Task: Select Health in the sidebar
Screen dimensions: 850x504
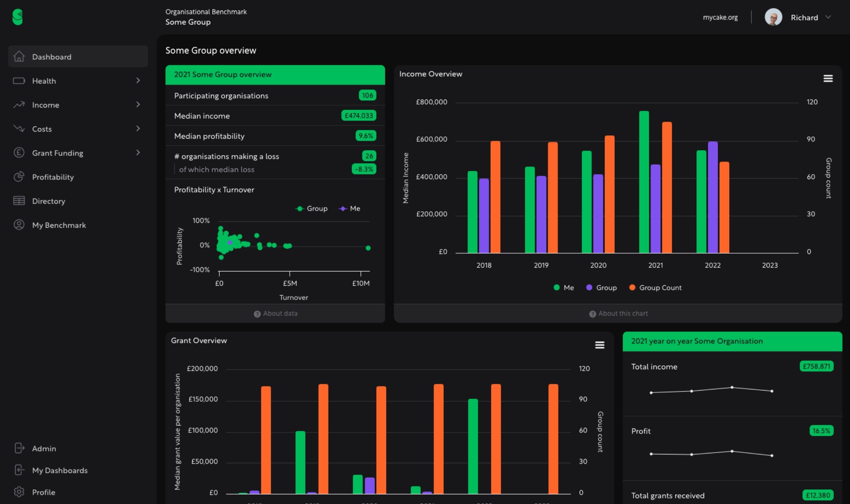Action: [x=78, y=81]
